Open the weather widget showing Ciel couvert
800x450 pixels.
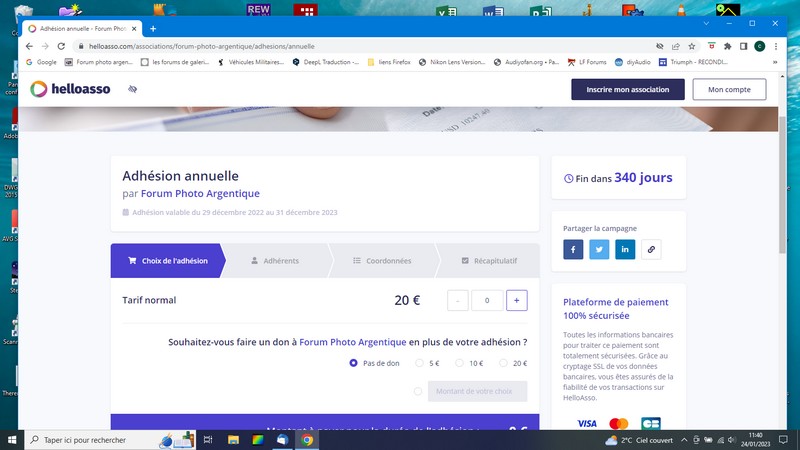[x=639, y=440]
